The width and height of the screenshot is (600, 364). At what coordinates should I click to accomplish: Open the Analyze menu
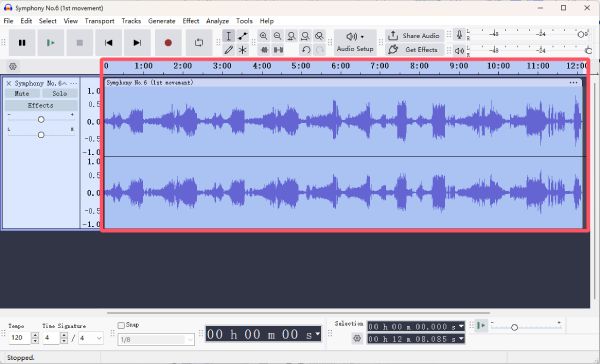(x=217, y=21)
